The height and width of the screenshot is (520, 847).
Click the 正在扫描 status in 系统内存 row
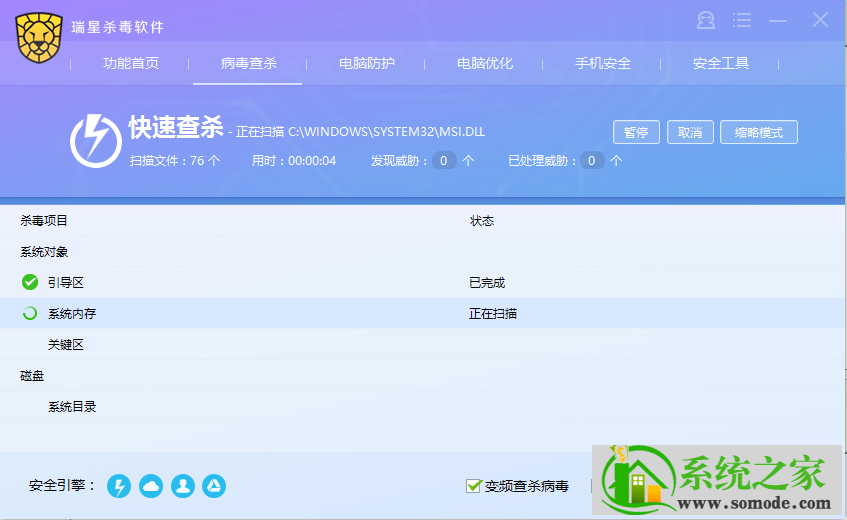pos(493,313)
